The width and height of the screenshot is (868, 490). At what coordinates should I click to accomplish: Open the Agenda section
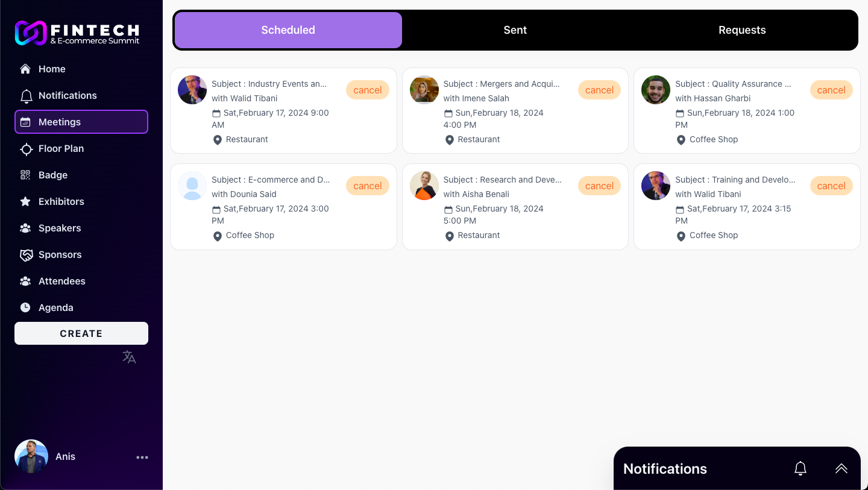pos(56,307)
